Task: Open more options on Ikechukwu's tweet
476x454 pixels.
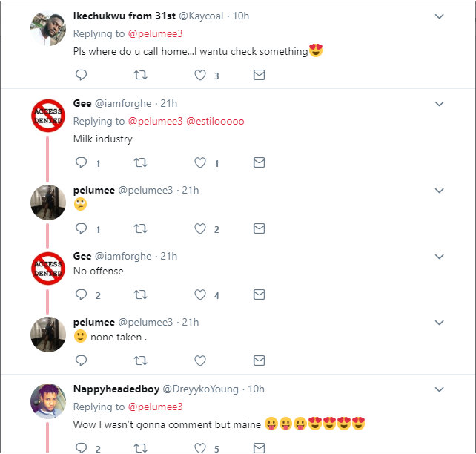Action: (x=439, y=16)
